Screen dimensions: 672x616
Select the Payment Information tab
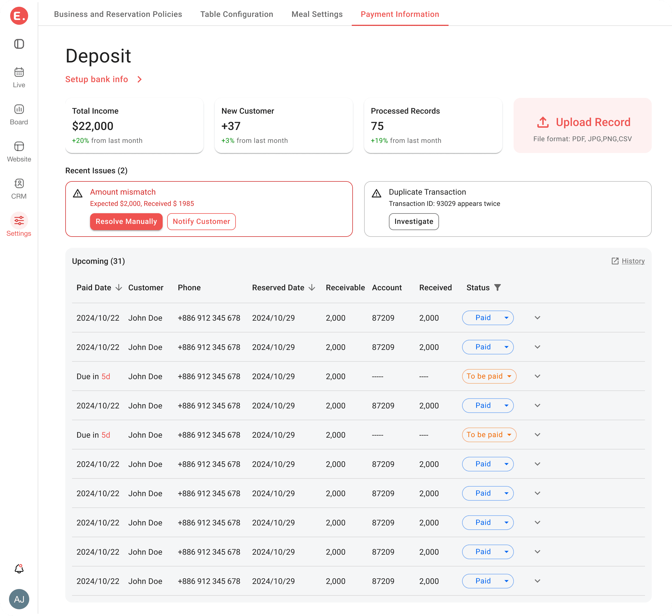pos(400,14)
